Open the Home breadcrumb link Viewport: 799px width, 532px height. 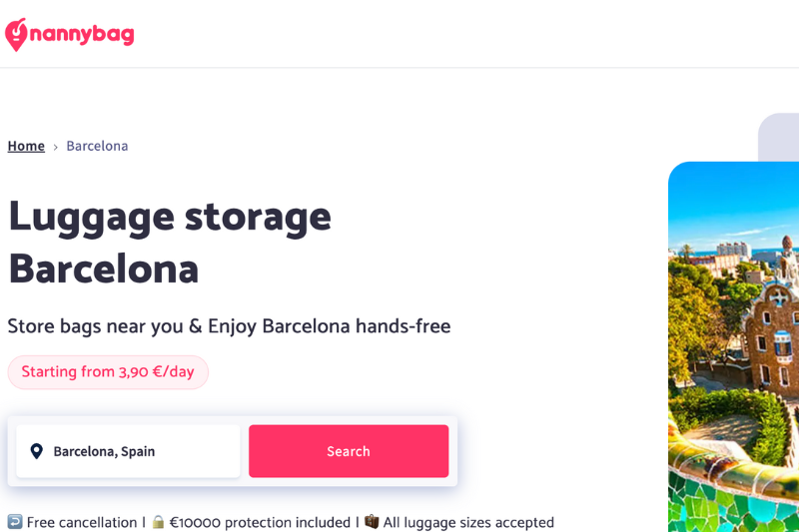click(26, 146)
